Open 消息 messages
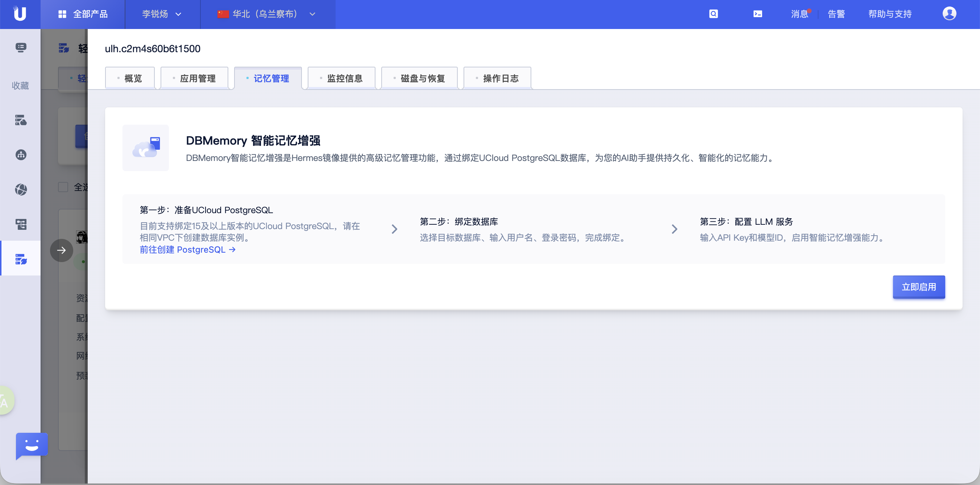Viewport: 980px width, 485px height. click(x=799, y=14)
